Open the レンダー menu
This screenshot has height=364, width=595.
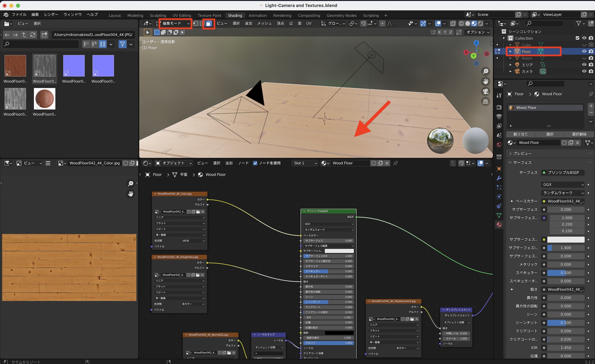click(51, 15)
